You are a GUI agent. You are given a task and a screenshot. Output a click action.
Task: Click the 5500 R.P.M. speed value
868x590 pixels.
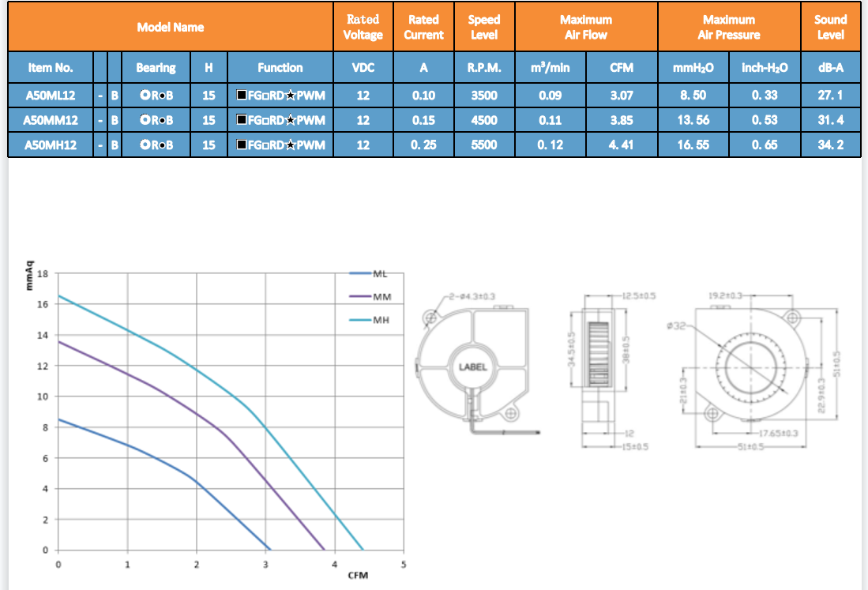484,145
